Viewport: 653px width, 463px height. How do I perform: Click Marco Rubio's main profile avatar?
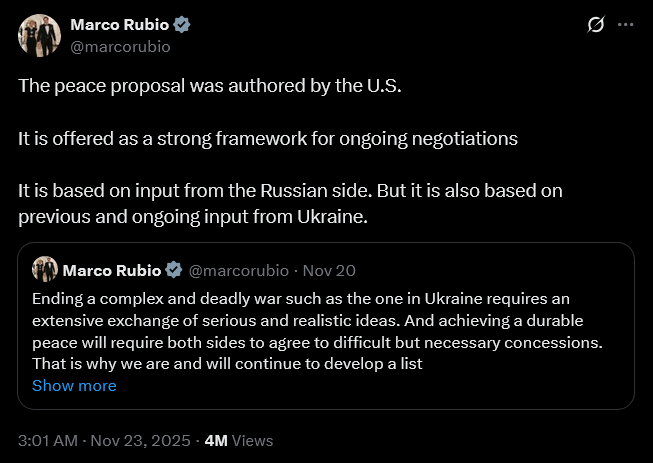38,34
